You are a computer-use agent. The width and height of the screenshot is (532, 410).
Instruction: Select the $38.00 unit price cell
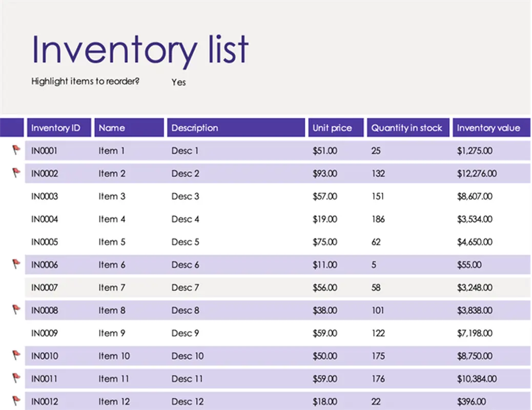click(x=325, y=310)
